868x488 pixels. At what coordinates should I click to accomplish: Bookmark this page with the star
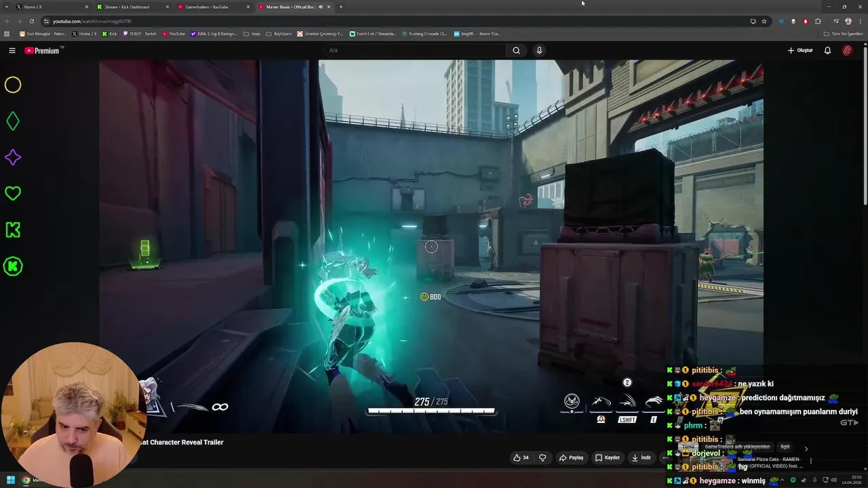[x=764, y=21]
